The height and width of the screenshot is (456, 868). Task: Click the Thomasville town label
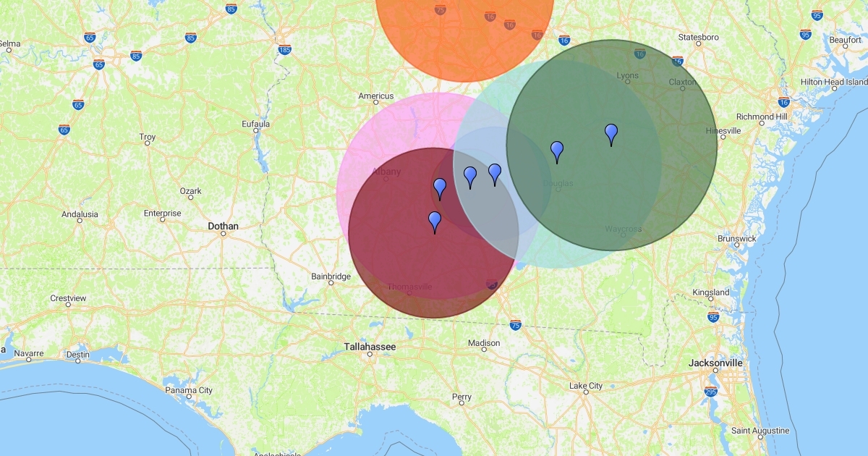(x=409, y=287)
